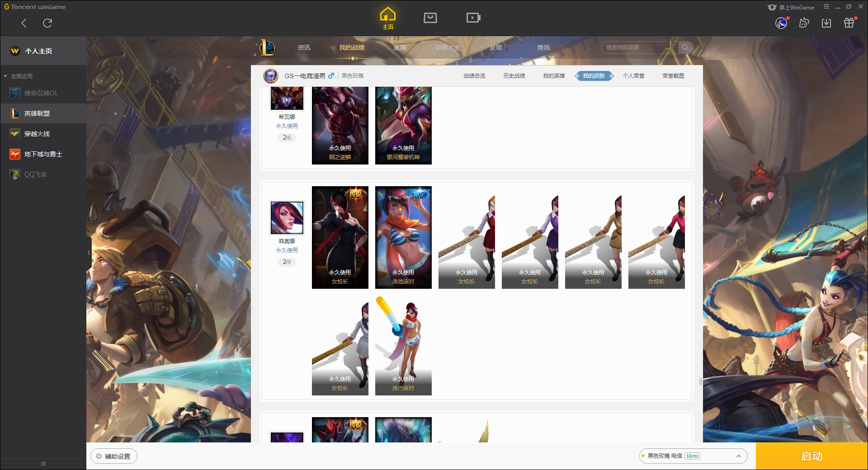This screenshot has height=470, width=868.
Task: Click the 使命召唤OL game icon
Action: click(x=15, y=93)
